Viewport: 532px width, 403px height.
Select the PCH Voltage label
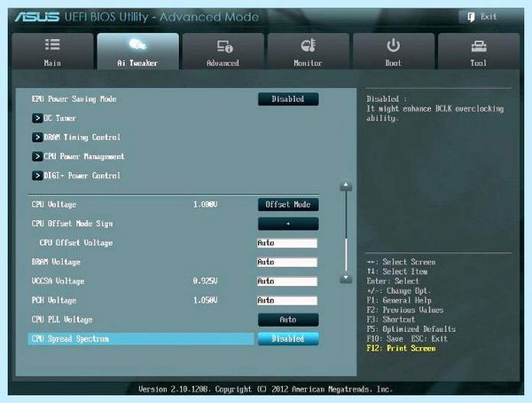pyautogui.click(x=54, y=300)
